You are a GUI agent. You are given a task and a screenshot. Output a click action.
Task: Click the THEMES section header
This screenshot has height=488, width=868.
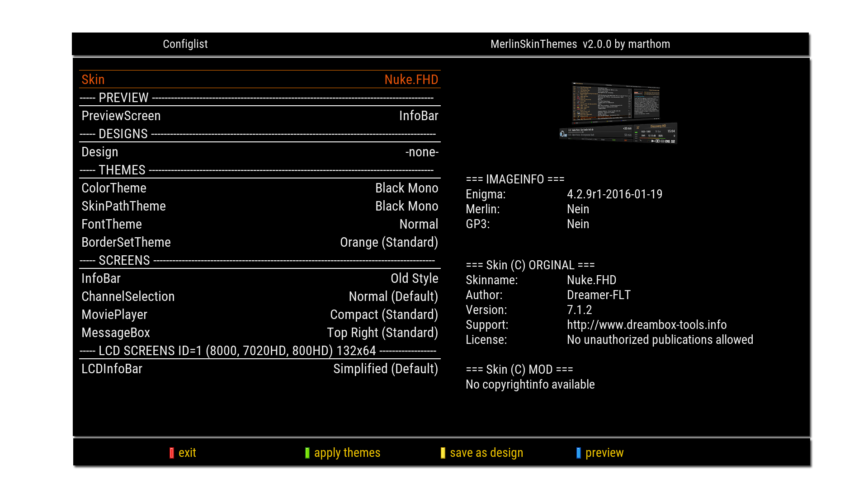click(x=260, y=170)
